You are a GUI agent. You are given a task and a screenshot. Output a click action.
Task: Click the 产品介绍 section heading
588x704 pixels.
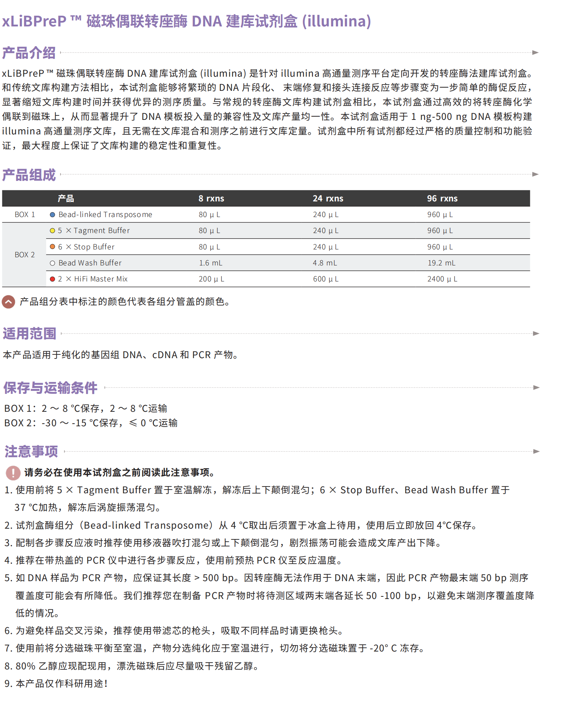point(29,52)
